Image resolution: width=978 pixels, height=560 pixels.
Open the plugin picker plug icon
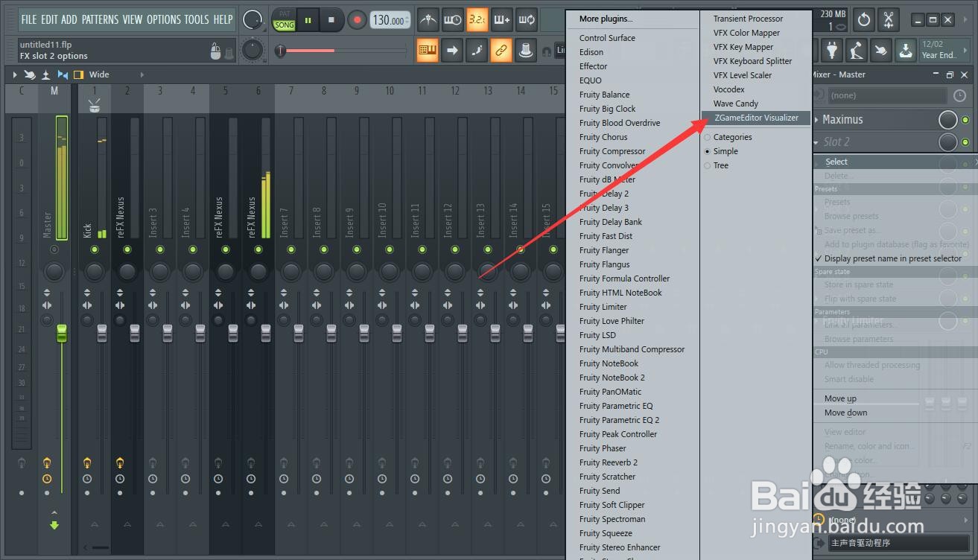(x=832, y=51)
